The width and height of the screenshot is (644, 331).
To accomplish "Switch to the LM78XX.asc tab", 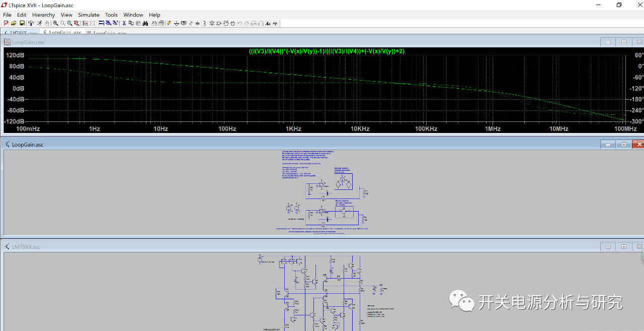I will 21,32.
